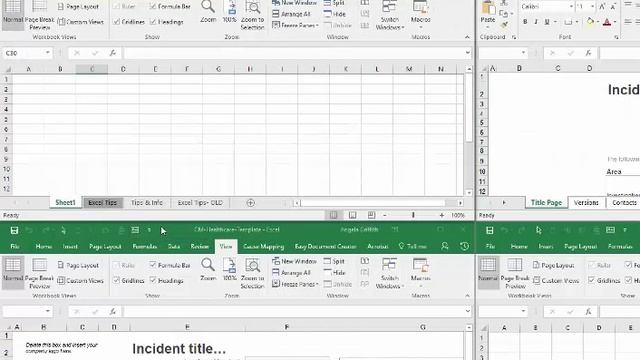Click Arrange All in Healthcare Template ribbon

(x=291, y=273)
